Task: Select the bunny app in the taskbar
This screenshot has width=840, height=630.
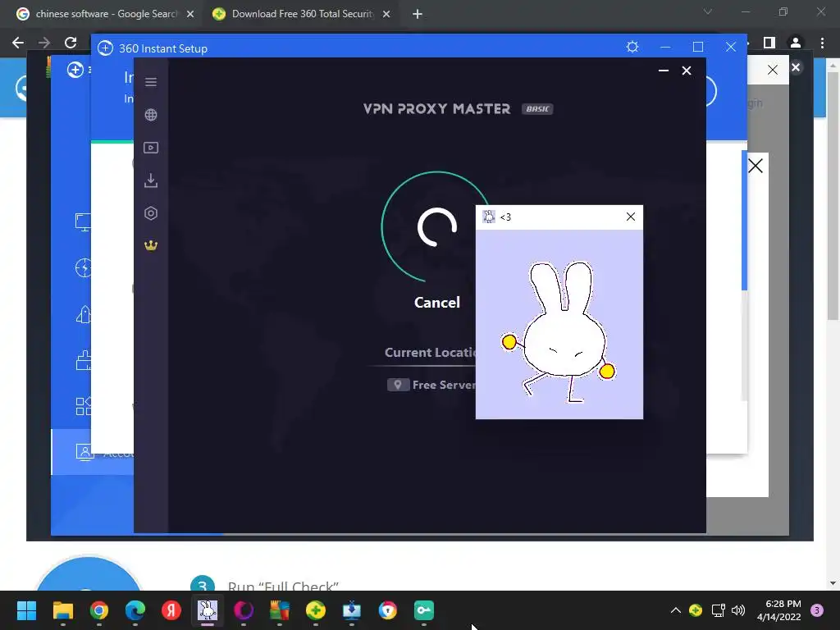Action: pos(208,610)
